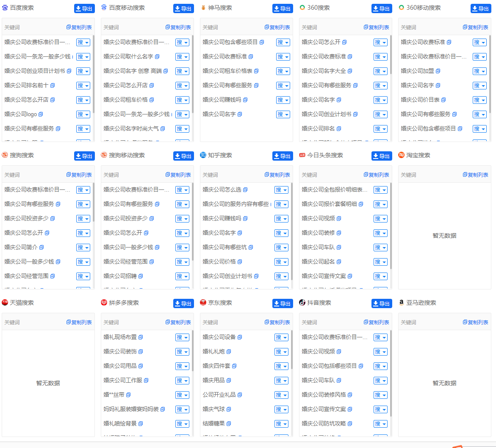Copy keyword 婚庆公司创业项目计划书 in 百度搜索 panel
The image size is (496, 448).
[x=69, y=71]
